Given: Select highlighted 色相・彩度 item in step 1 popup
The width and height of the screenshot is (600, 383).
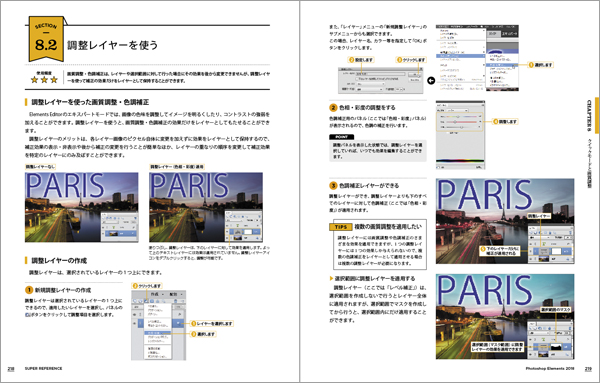Looking at the screenshot, I should click(x=158, y=333).
